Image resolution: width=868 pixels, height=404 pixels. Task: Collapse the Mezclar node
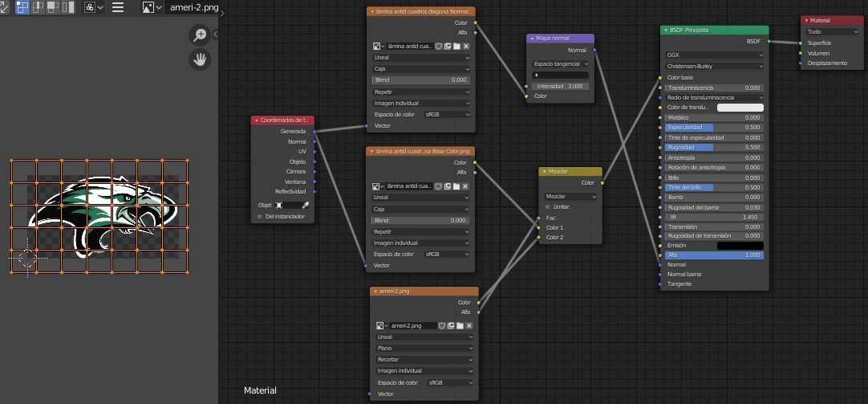[545, 172]
